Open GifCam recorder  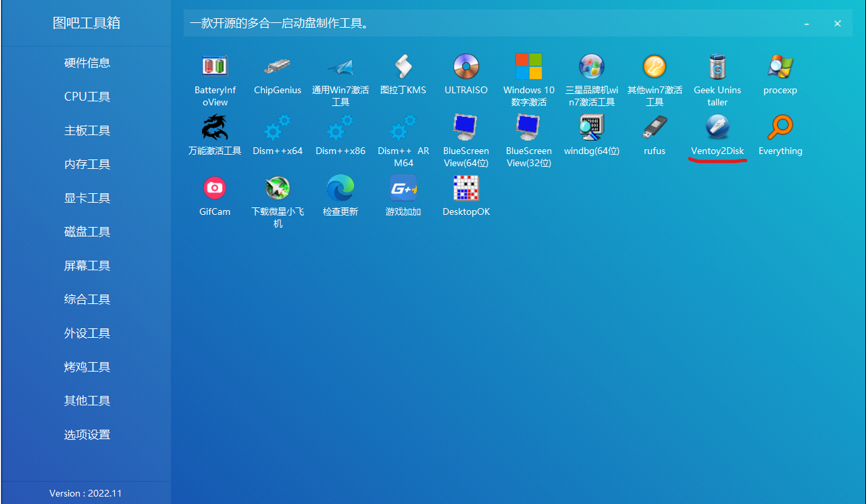pyautogui.click(x=215, y=189)
